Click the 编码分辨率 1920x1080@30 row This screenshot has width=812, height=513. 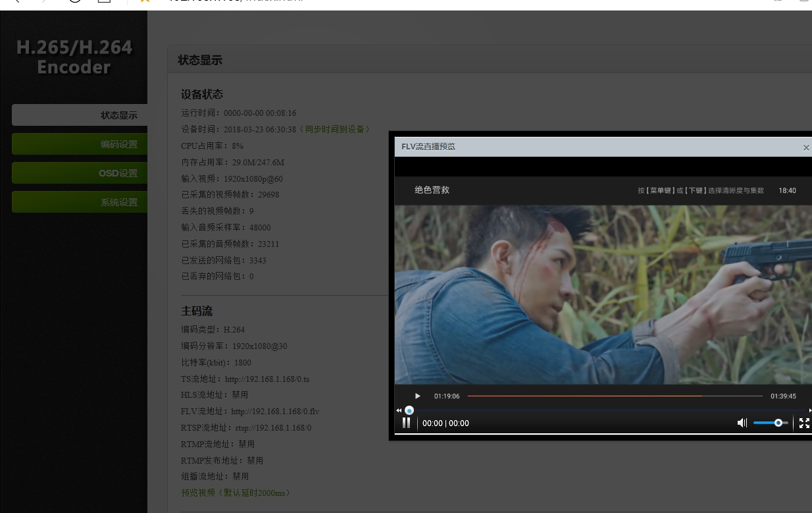(x=234, y=346)
